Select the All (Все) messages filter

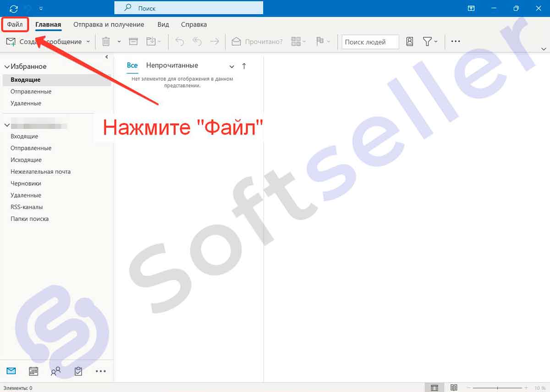pos(132,66)
